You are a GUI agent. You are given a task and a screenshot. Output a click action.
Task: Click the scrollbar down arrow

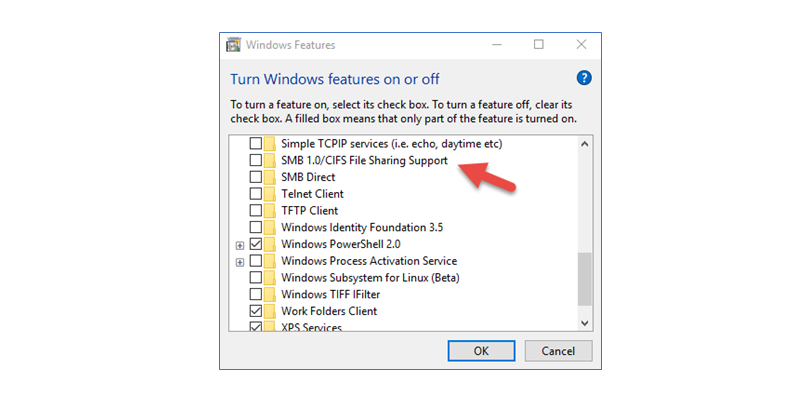click(585, 322)
